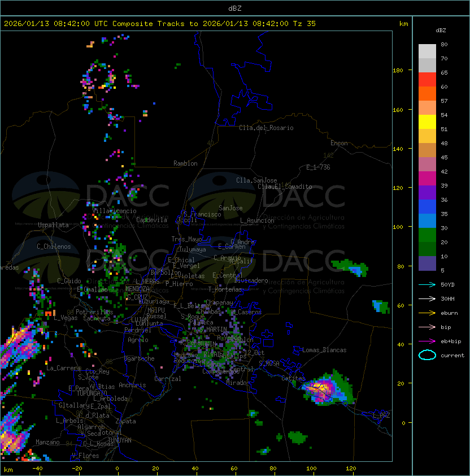Select the light blue 35 dBZ color swatch
Screen dimensions: 470x476
[427, 220]
